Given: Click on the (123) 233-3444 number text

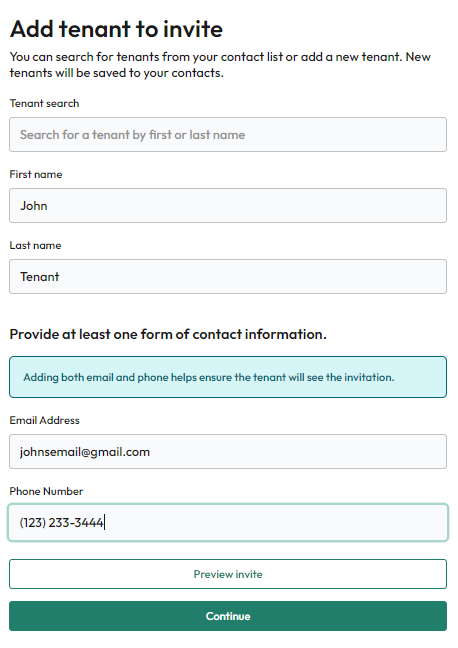Looking at the screenshot, I should 62,523.
